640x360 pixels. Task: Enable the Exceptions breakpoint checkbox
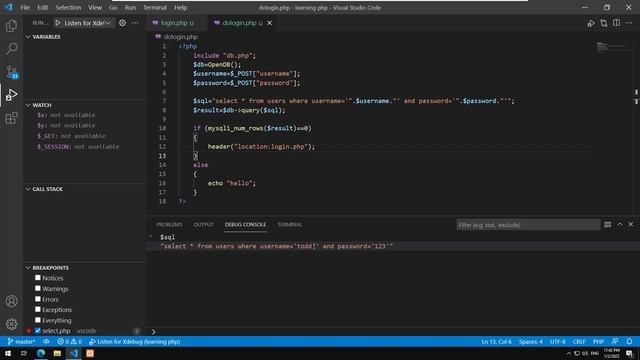pyautogui.click(x=38, y=309)
